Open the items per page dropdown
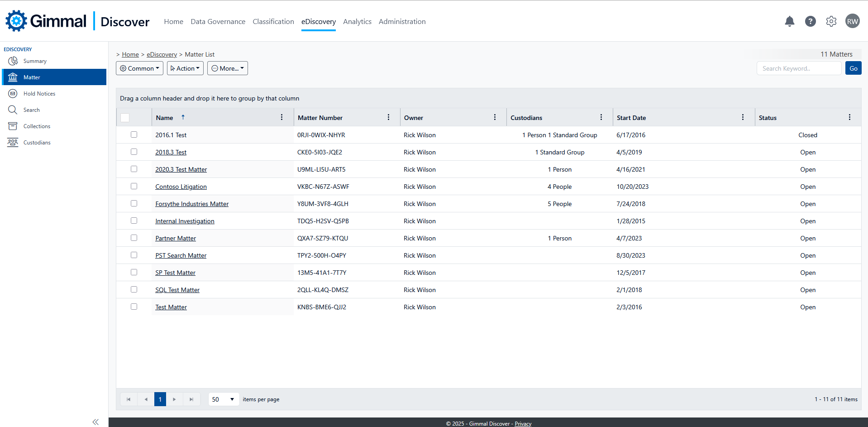Image resolution: width=868 pixels, height=427 pixels. click(x=224, y=399)
